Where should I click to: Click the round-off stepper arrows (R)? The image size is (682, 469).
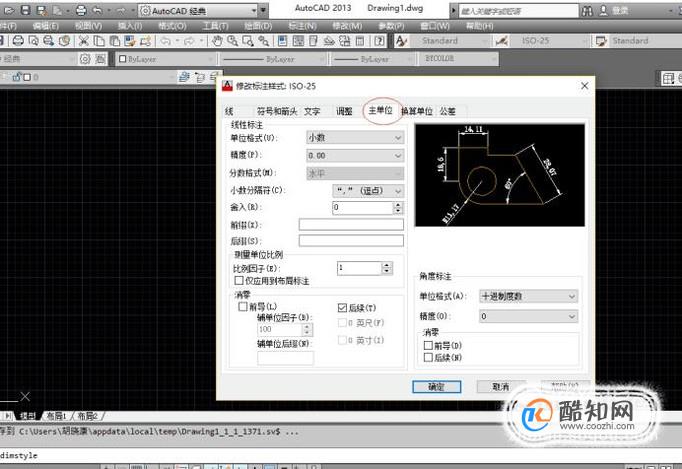click(398, 208)
